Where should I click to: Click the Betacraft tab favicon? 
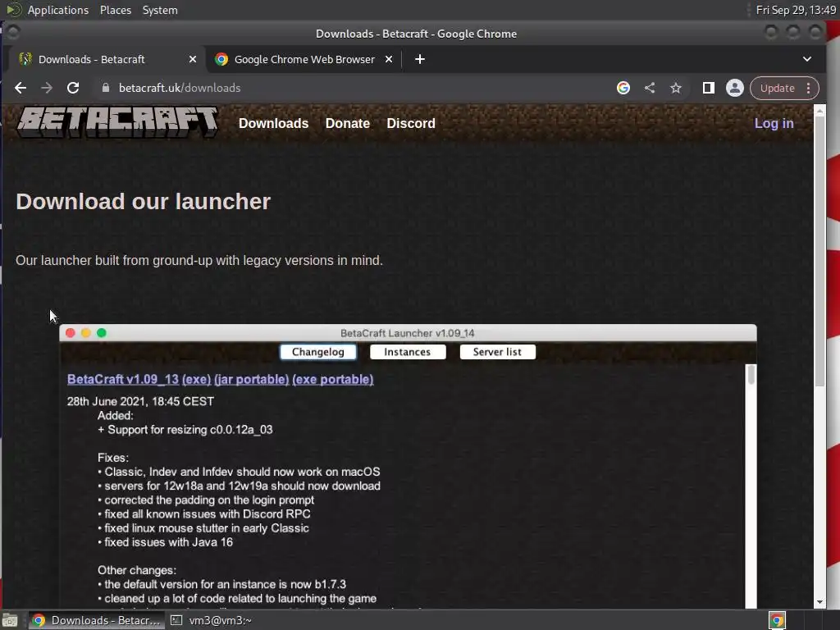25,59
